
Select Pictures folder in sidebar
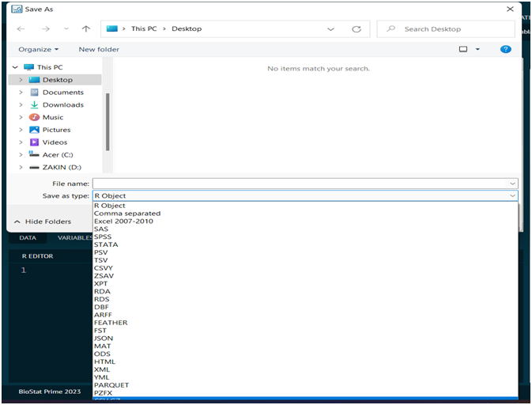57,130
